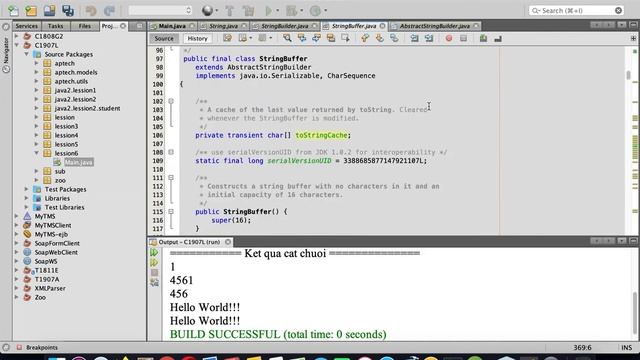Click the Undo toolbar icon
The image size is (640, 360).
pos(91,10)
